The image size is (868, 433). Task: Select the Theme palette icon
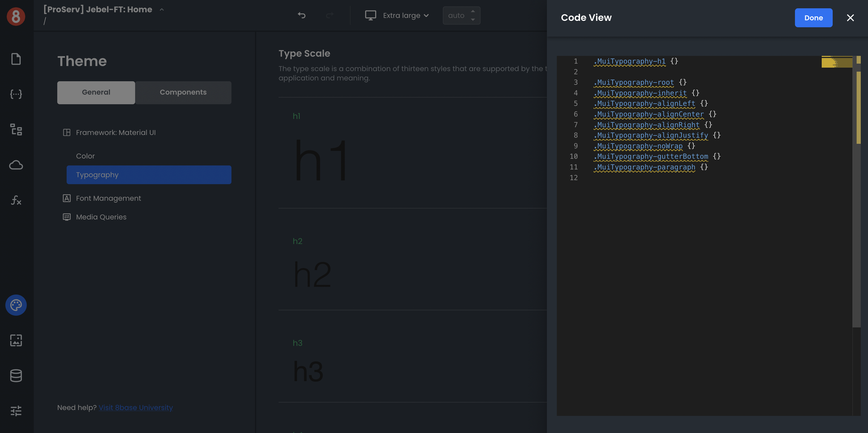pyautogui.click(x=16, y=305)
